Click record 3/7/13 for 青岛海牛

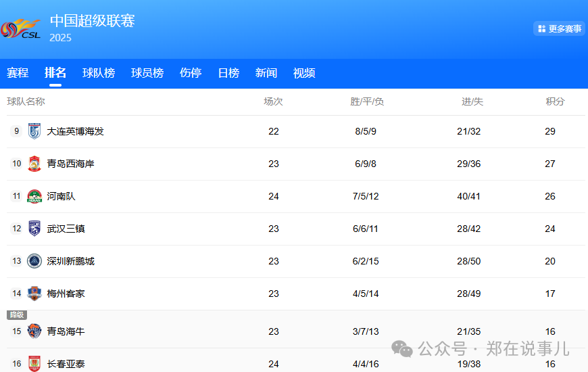coord(366,331)
